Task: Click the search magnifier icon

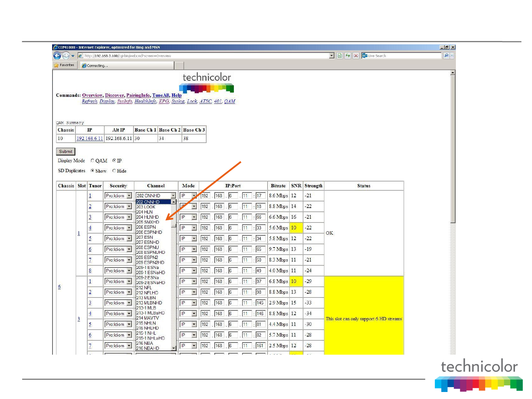Action: [x=446, y=56]
